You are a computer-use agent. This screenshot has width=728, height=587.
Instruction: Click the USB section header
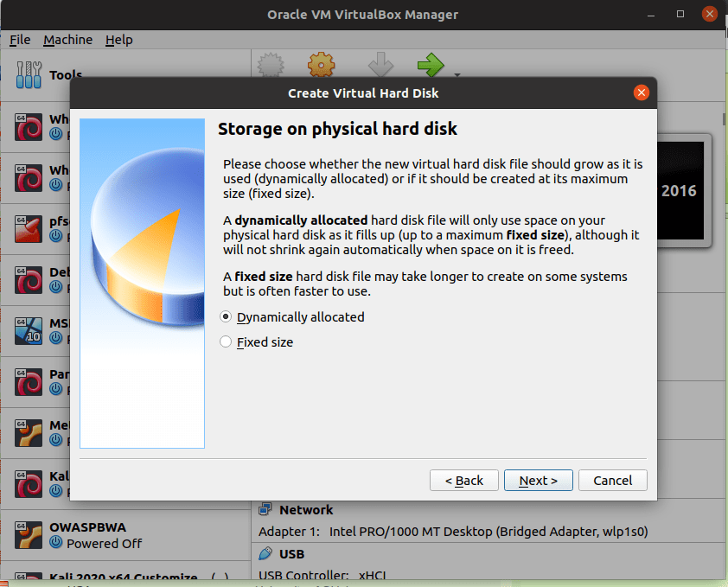(x=291, y=553)
